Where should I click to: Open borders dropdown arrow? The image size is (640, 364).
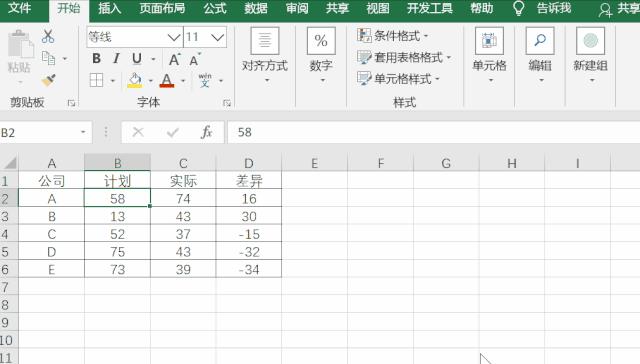click(113, 81)
